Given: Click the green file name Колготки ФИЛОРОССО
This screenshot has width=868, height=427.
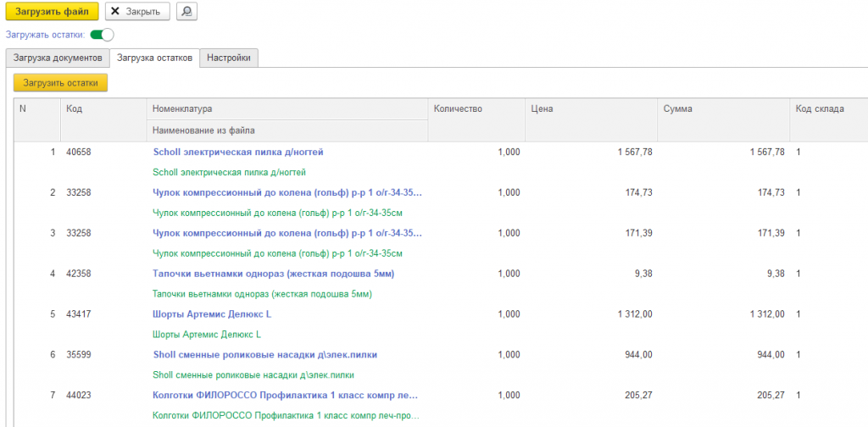Looking at the screenshot, I should click(287, 415).
